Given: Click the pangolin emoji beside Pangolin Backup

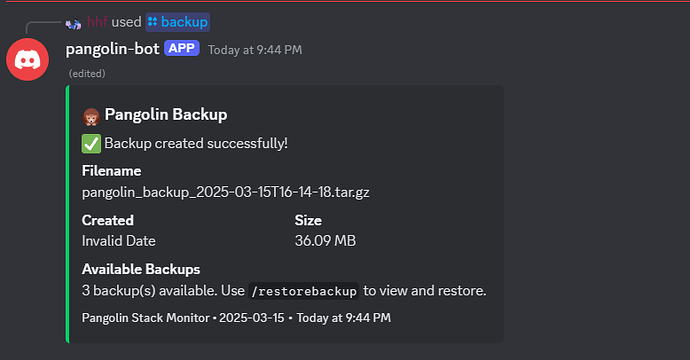Looking at the screenshot, I should click(91, 117).
